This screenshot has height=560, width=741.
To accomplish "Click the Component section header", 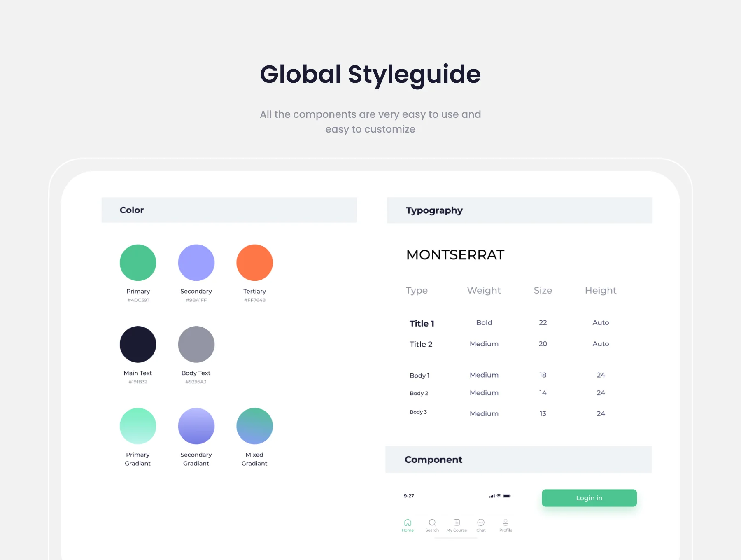I will click(x=518, y=460).
